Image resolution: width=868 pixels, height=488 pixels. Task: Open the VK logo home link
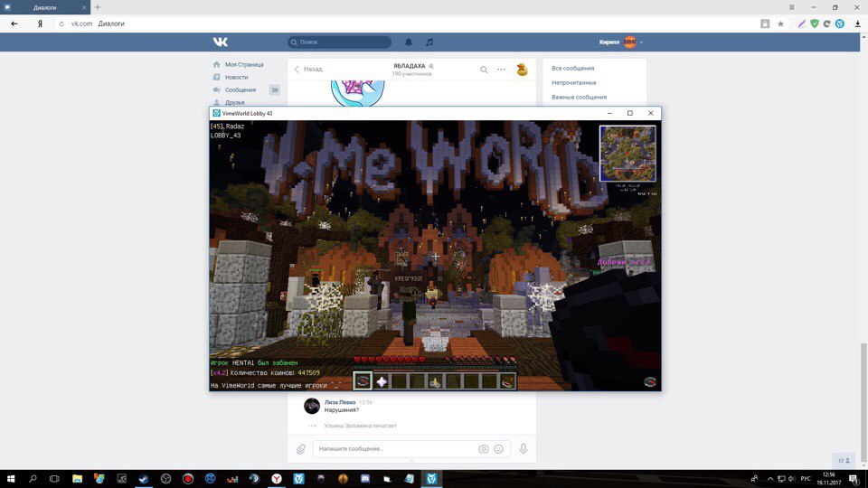(221, 42)
